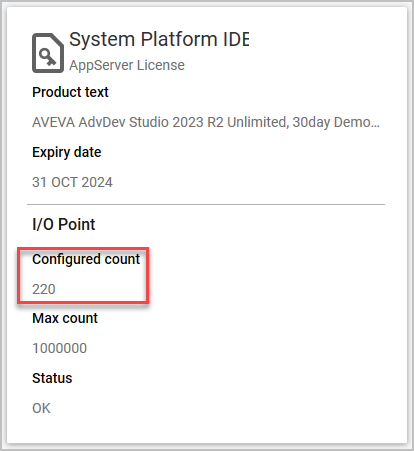Viewport: 414px width, 451px height.
Task: Select the configured count value 220
Action: point(44,289)
